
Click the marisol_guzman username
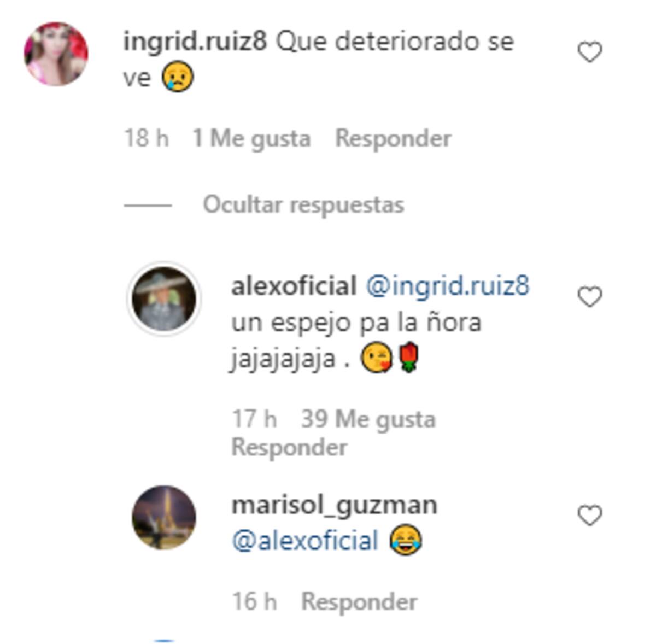click(x=335, y=505)
